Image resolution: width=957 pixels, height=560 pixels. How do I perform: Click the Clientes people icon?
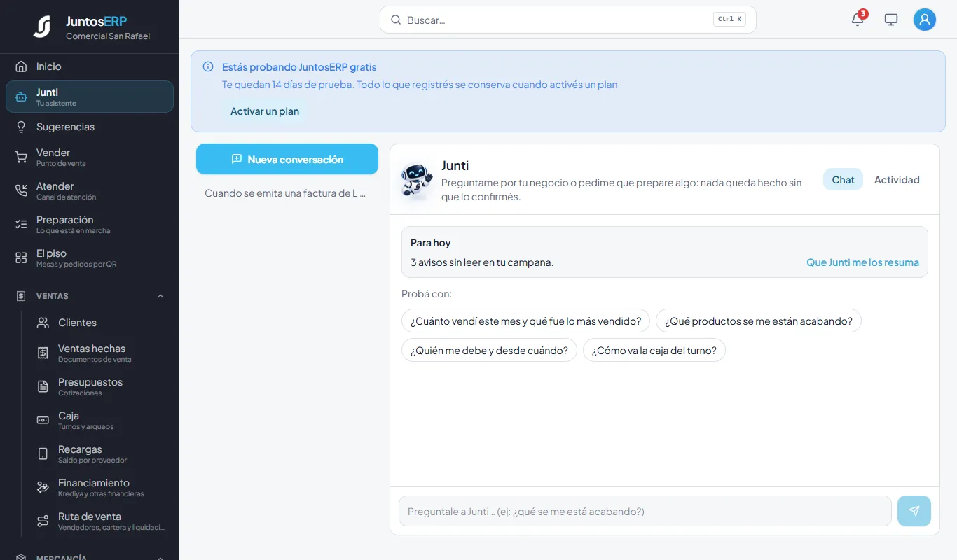click(43, 323)
